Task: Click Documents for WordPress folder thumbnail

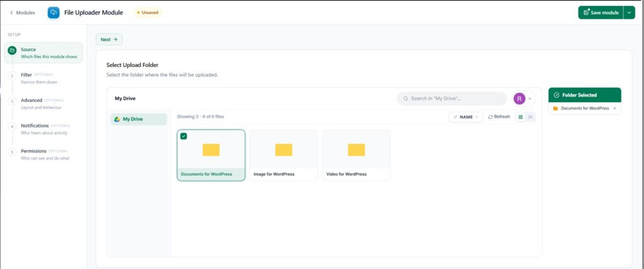Action: click(x=211, y=150)
